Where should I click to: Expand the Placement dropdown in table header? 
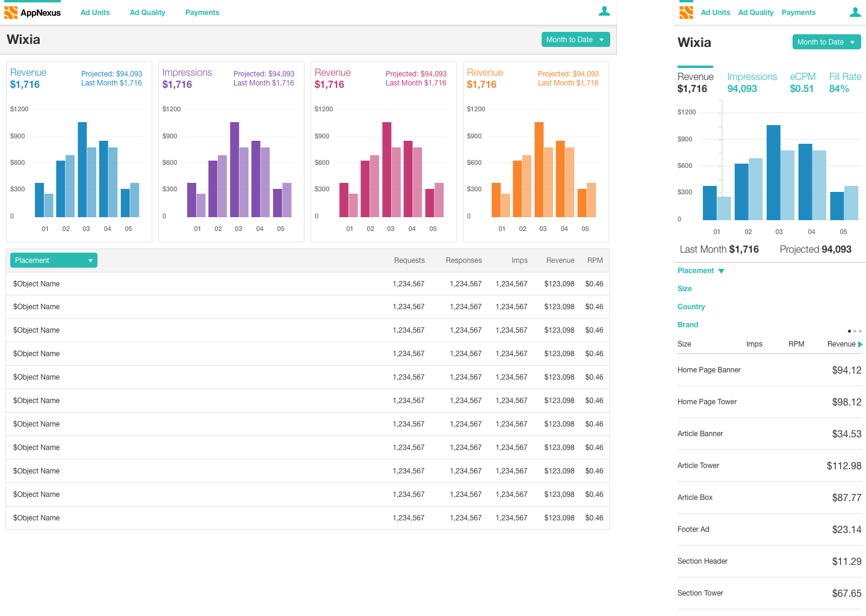pos(54,260)
